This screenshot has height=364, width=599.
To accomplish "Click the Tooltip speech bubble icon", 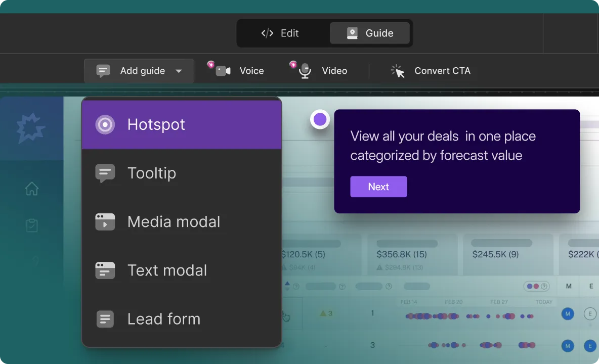I will coord(105,173).
